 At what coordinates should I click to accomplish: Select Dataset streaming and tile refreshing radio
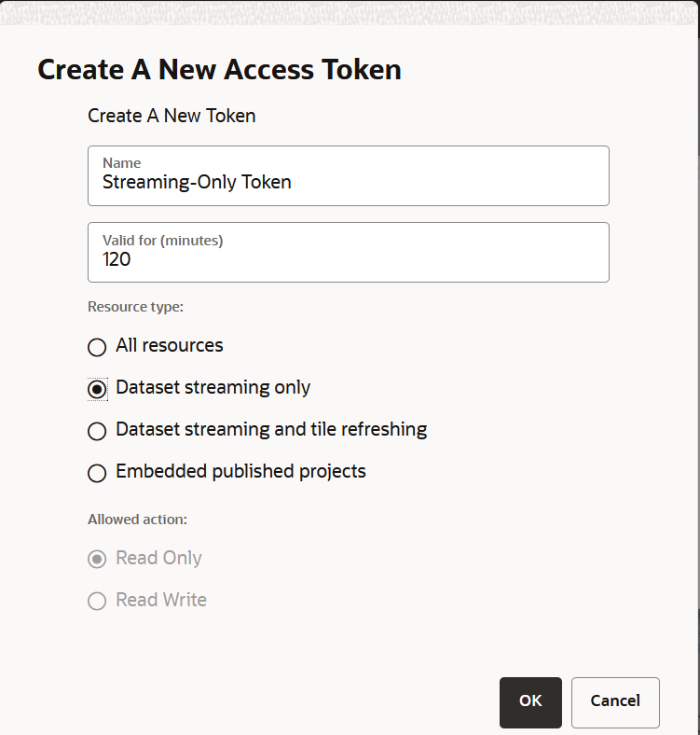(x=97, y=431)
